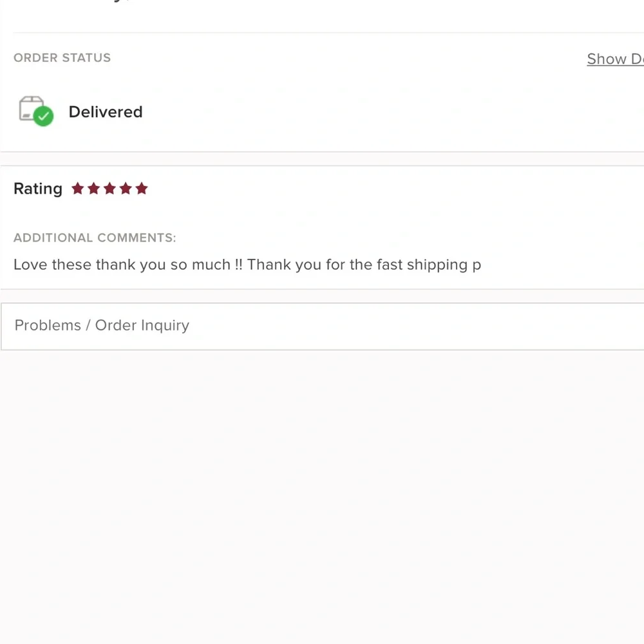Click the empty gray area below inquiry row

(x=322, y=493)
